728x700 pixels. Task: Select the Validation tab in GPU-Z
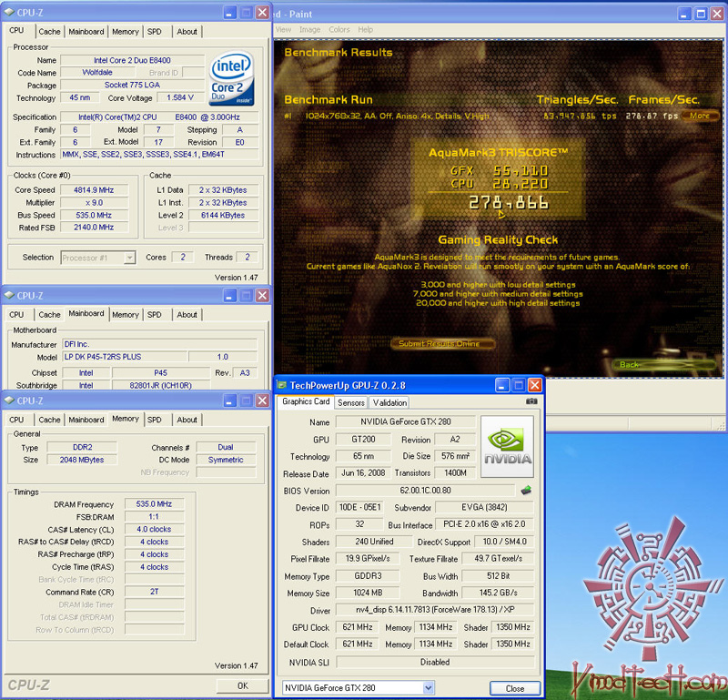[x=389, y=402]
